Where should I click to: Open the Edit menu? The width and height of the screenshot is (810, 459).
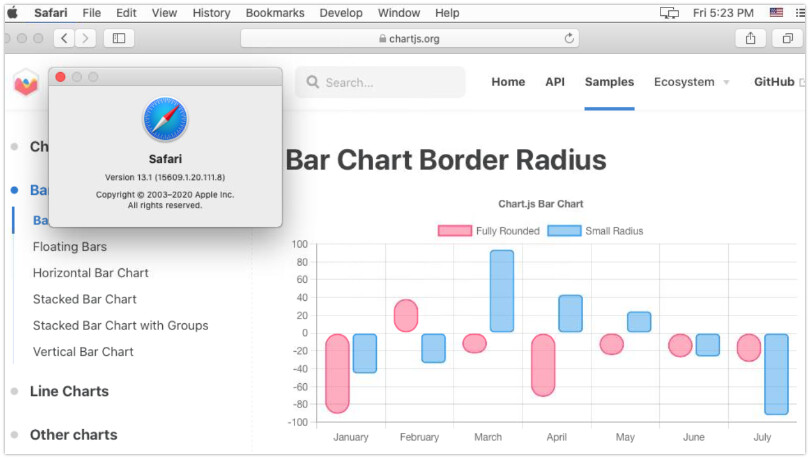pos(126,13)
